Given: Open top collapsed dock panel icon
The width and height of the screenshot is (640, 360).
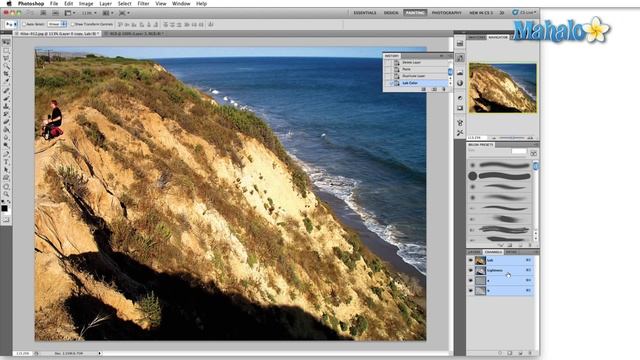Looking at the screenshot, I should click(460, 43).
